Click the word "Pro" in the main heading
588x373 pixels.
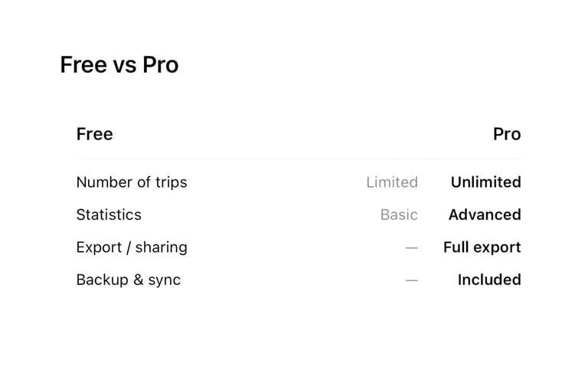click(x=161, y=65)
